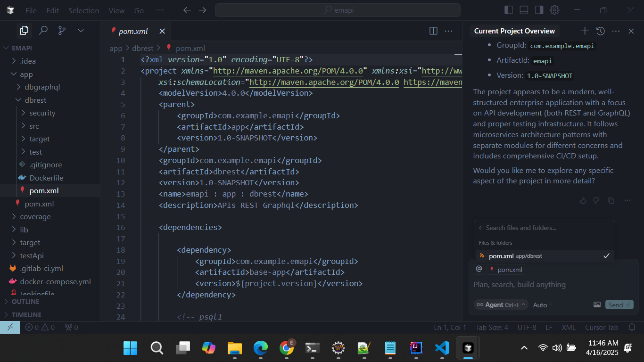Open the Search view icon in sidebar
This screenshot has height=362, width=644.
tap(43, 31)
